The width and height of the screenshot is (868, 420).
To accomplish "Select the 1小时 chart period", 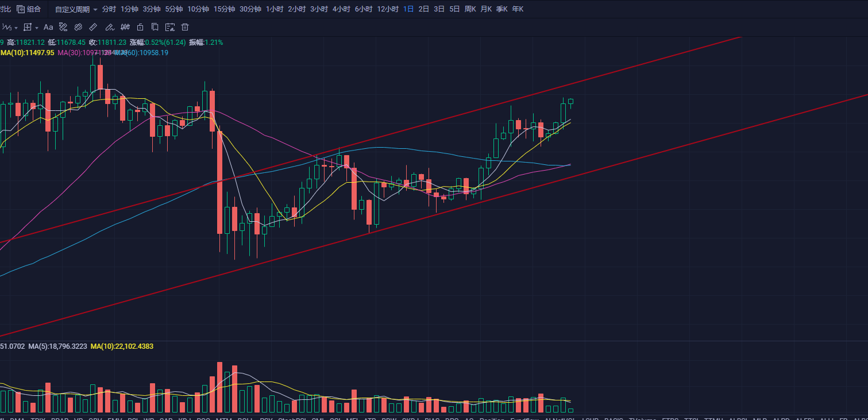I will click(x=274, y=9).
